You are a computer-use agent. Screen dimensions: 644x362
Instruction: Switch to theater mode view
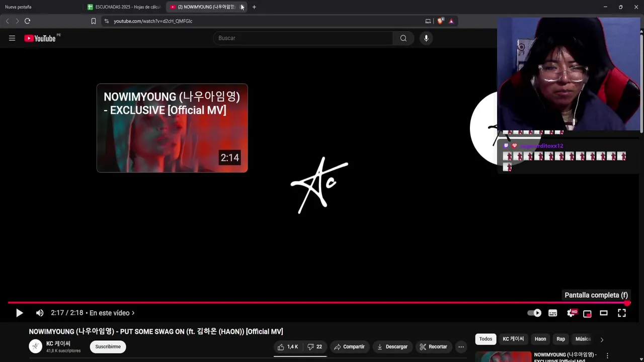pyautogui.click(x=604, y=313)
